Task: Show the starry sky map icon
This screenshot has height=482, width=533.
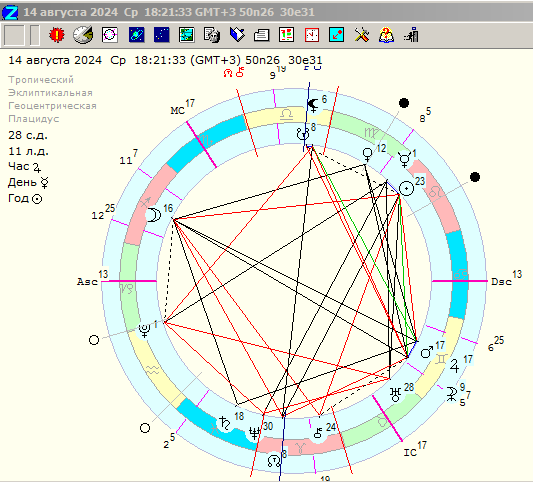Action: coord(162,35)
